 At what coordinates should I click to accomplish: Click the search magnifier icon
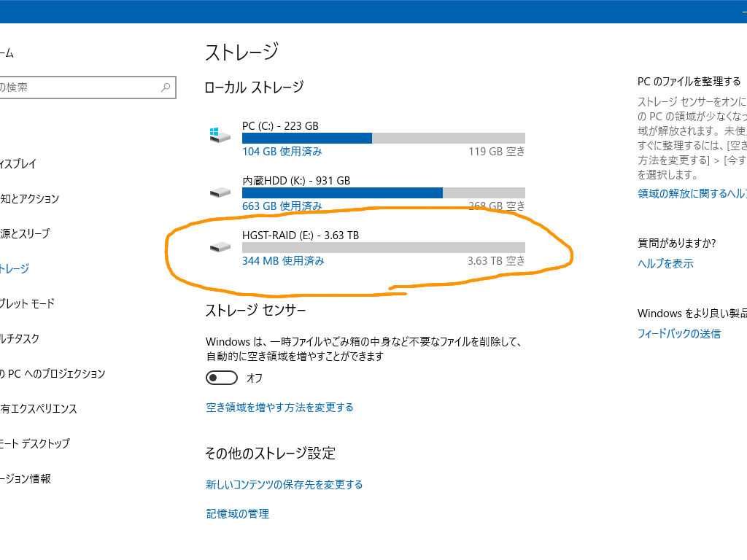point(166,87)
